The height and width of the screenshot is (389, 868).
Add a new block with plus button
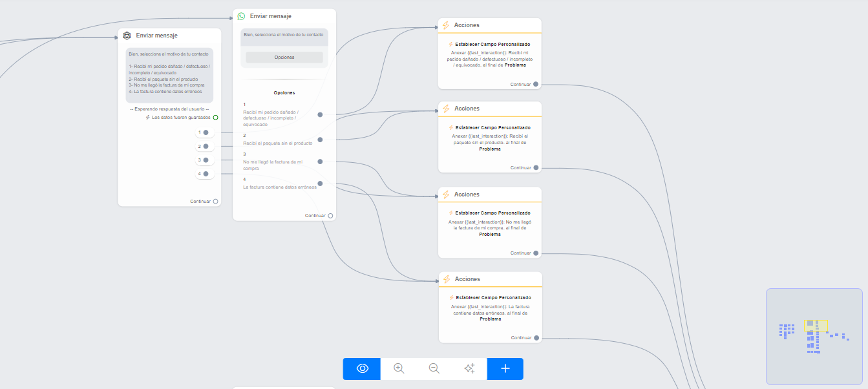[505, 368]
